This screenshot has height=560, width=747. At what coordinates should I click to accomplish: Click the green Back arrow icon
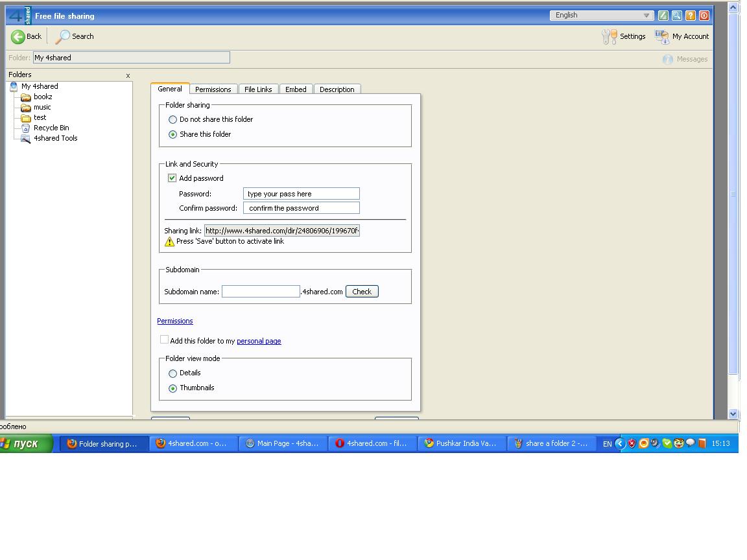[x=18, y=37]
